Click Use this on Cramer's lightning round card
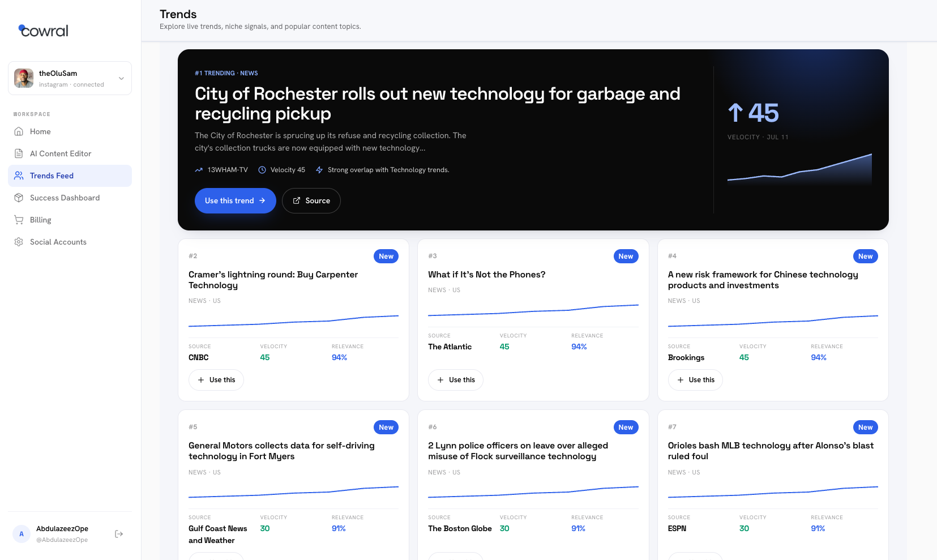The width and height of the screenshot is (937, 560). click(x=216, y=380)
